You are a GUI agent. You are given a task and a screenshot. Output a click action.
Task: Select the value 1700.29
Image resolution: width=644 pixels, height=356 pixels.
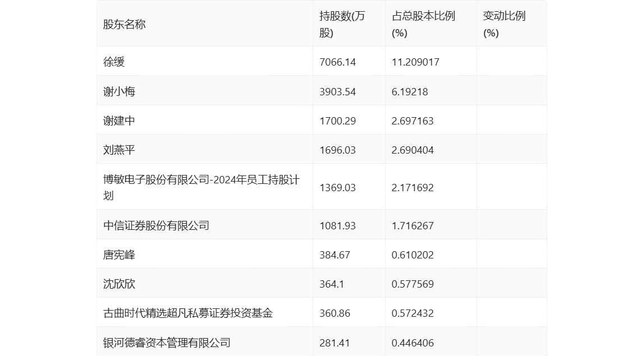[x=338, y=121]
